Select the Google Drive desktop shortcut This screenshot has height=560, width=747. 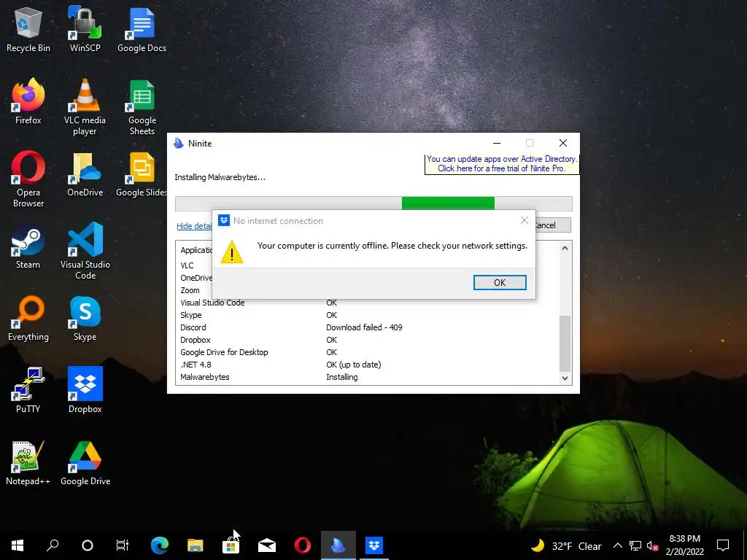pyautogui.click(x=85, y=463)
